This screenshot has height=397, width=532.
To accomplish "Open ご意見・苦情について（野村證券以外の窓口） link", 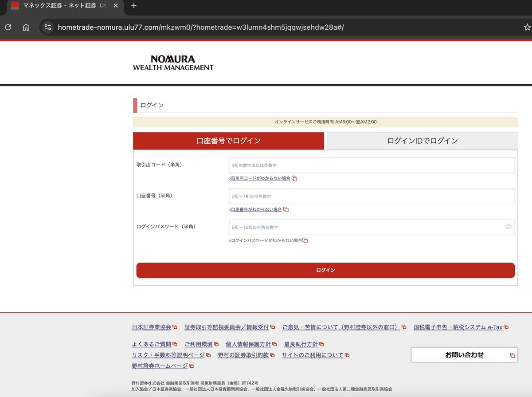I will tap(341, 327).
